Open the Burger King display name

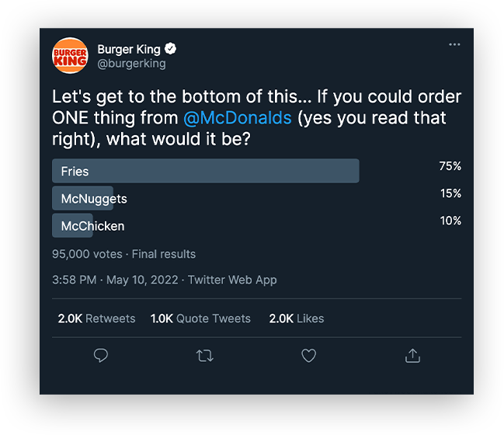point(129,49)
